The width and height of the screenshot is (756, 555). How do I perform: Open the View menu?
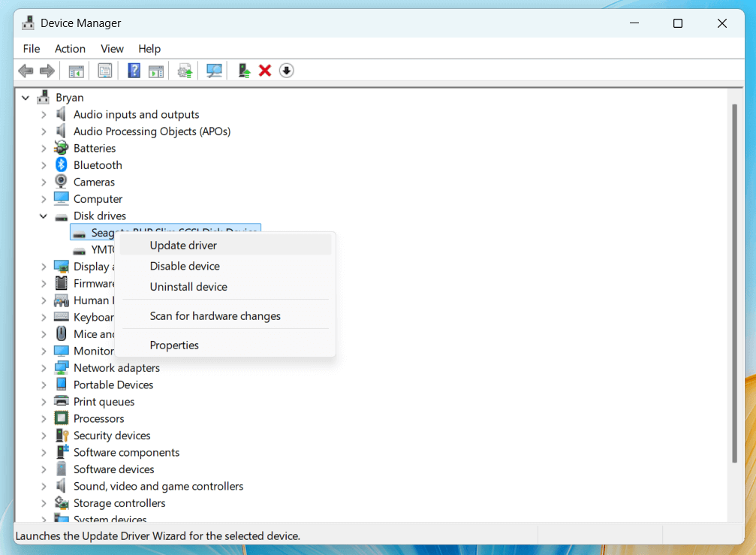click(112, 48)
